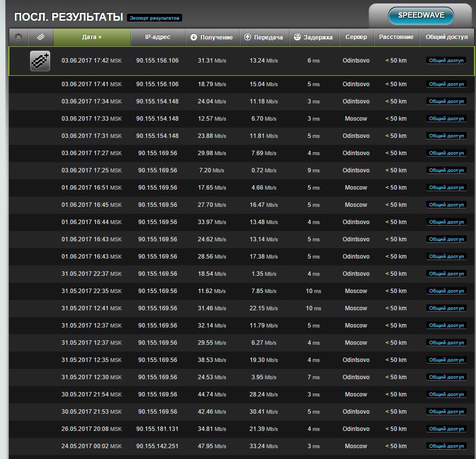Click the date 01.06.2017 16:45 MSK
Image resolution: width=476 pixels, height=459 pixels.
click(92, 205)
